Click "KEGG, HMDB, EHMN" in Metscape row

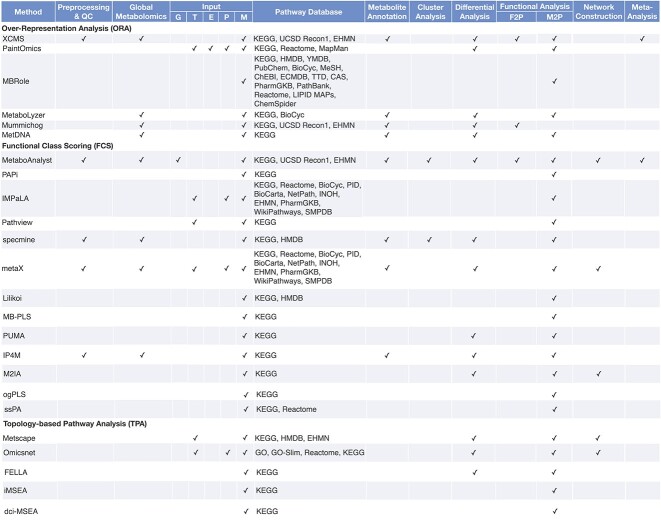292,438
